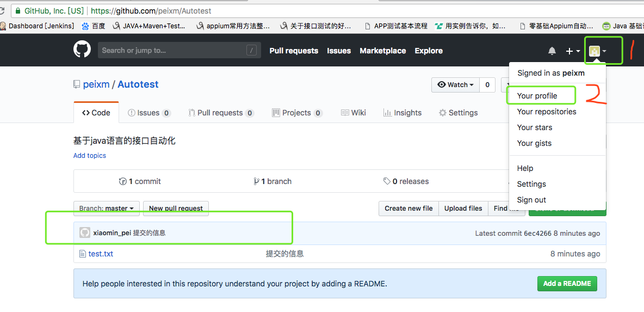The height and width of the screenshot is (312, 644).
Task: Open Issues in the top nav
Action: click(x=339, y=51)
